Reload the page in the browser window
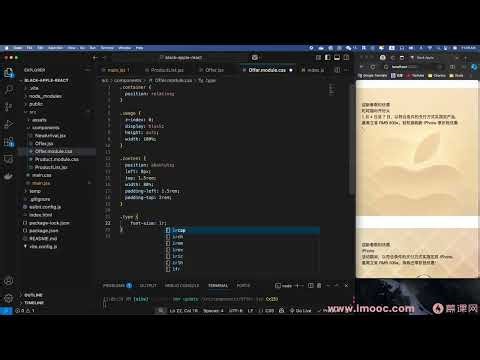Screen dimensions: 480x360 point(373,67)
